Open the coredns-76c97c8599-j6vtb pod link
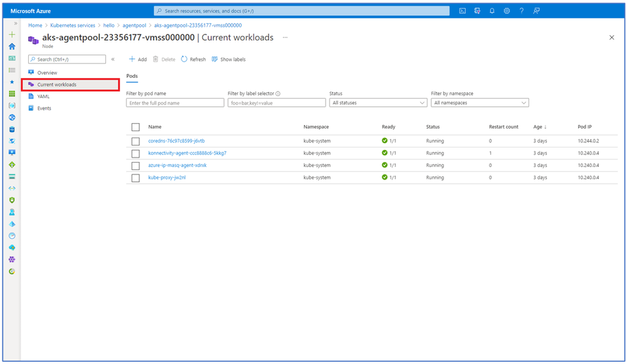The width and height of the screenshot is (627, 364). point(176,141)
